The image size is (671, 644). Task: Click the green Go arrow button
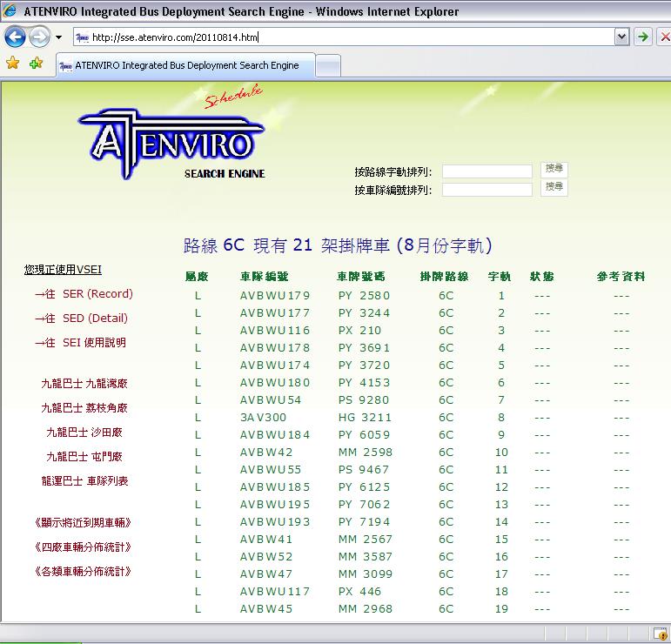click(x=642, y=37)
